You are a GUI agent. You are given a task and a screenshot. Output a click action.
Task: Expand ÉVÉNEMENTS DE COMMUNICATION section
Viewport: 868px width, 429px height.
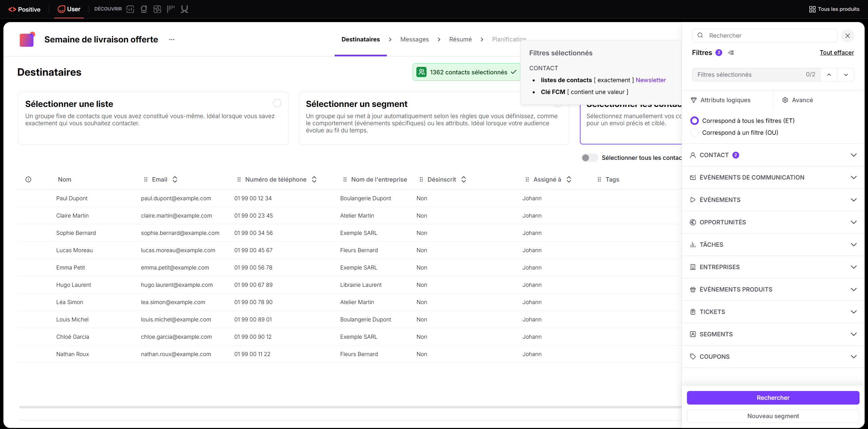pyautogui.click(x=773, y=178)
